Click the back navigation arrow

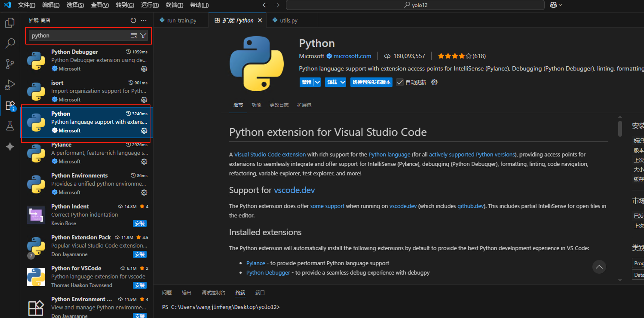(x=265, y=5)
